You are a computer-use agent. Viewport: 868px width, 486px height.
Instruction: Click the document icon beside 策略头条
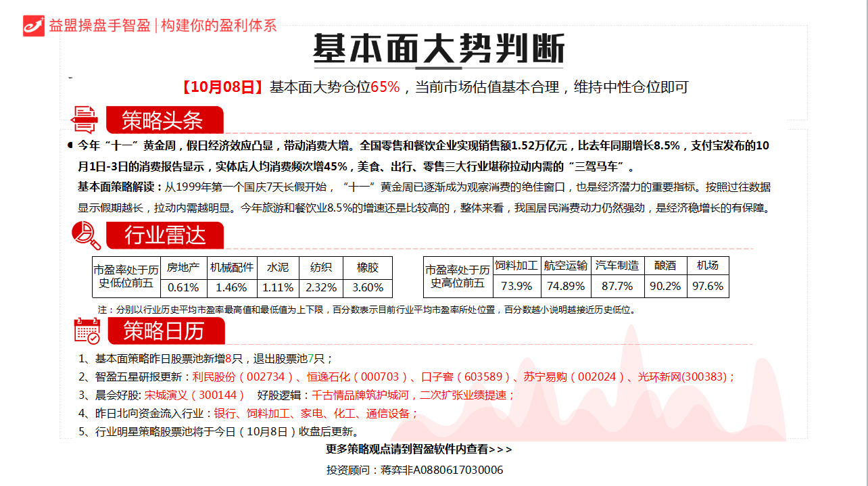[85, 120]
